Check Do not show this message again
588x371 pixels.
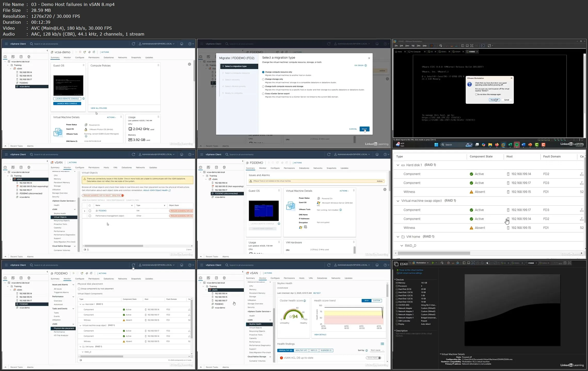(476, 94)
